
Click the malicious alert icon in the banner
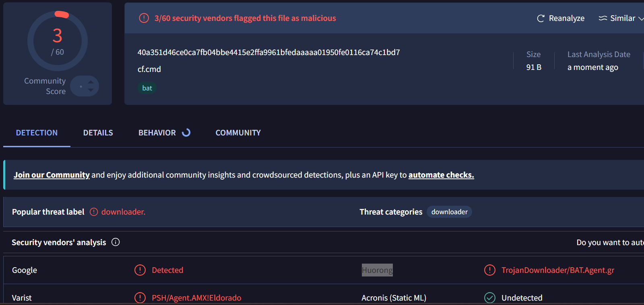click(144, 18)
